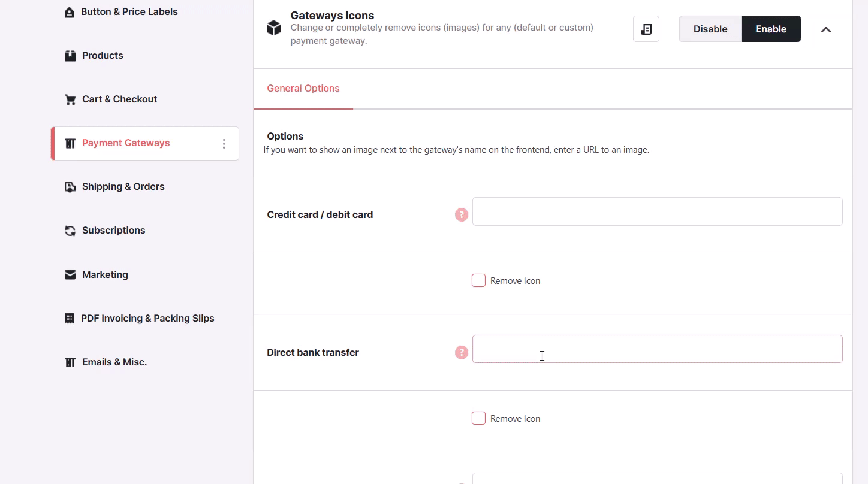Click the Credit card / debit card label

(320, 214)
